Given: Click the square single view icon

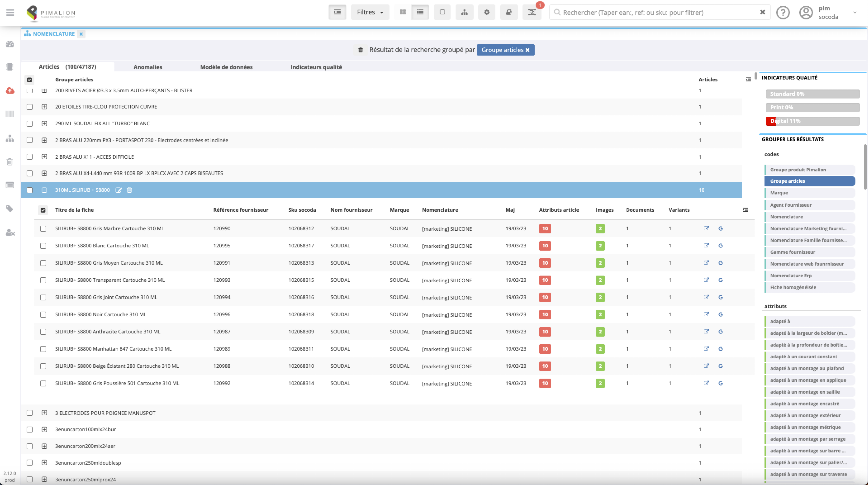Looking at the screenshot, I should click(x=442, y=12).
